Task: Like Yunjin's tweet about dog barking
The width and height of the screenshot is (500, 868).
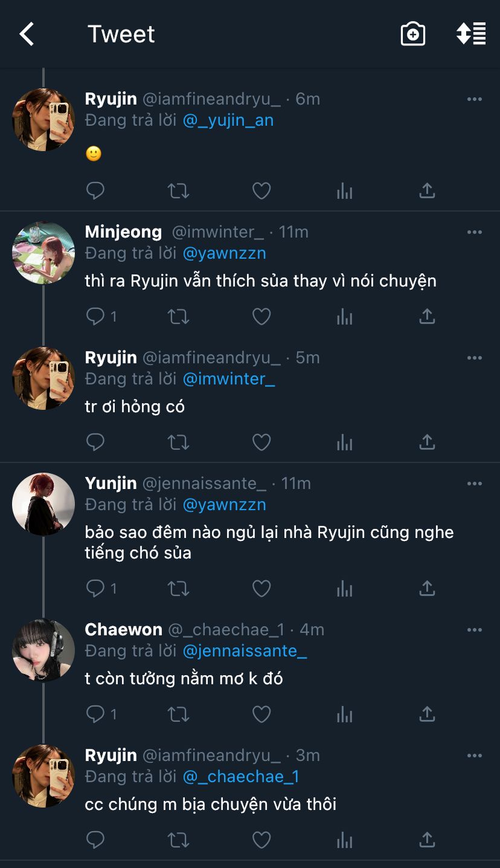Action: point(261,588)
